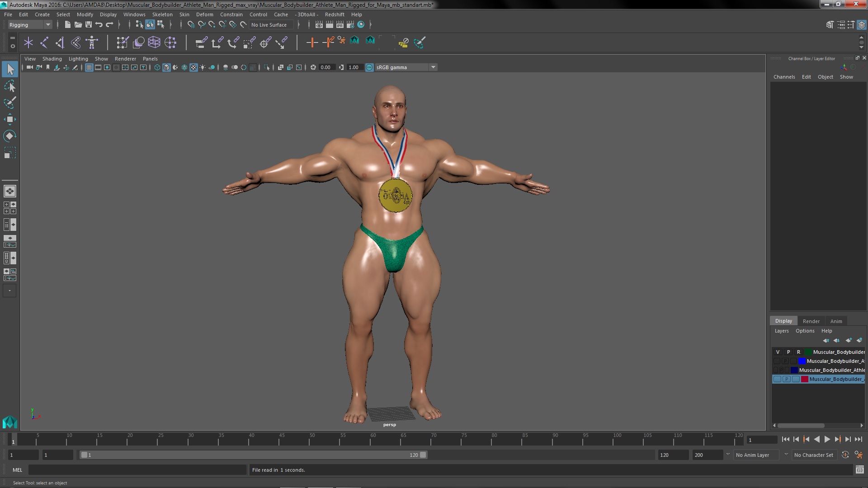Click the Play Forwards button

coord(827,439)
